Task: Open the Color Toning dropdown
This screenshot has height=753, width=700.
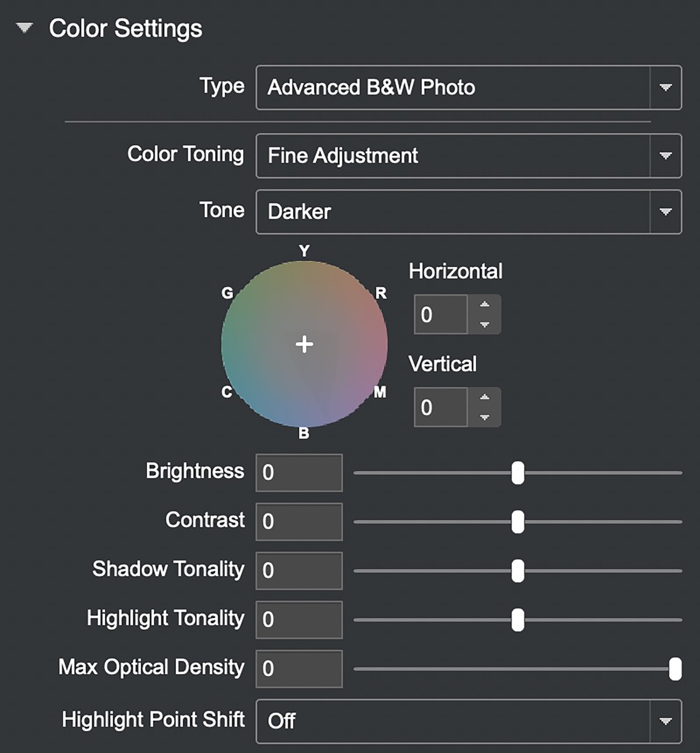Action: 469,155
